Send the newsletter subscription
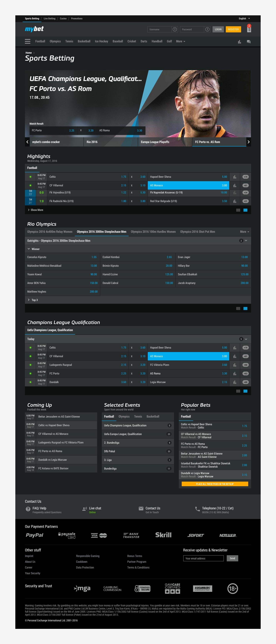Screen dimensions: 276x644 point(232,558)
